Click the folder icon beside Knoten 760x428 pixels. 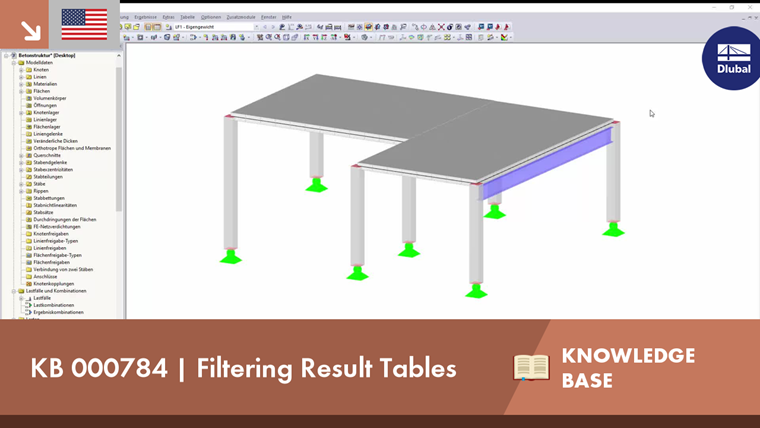pyautogui.click(x=29, y=70)
